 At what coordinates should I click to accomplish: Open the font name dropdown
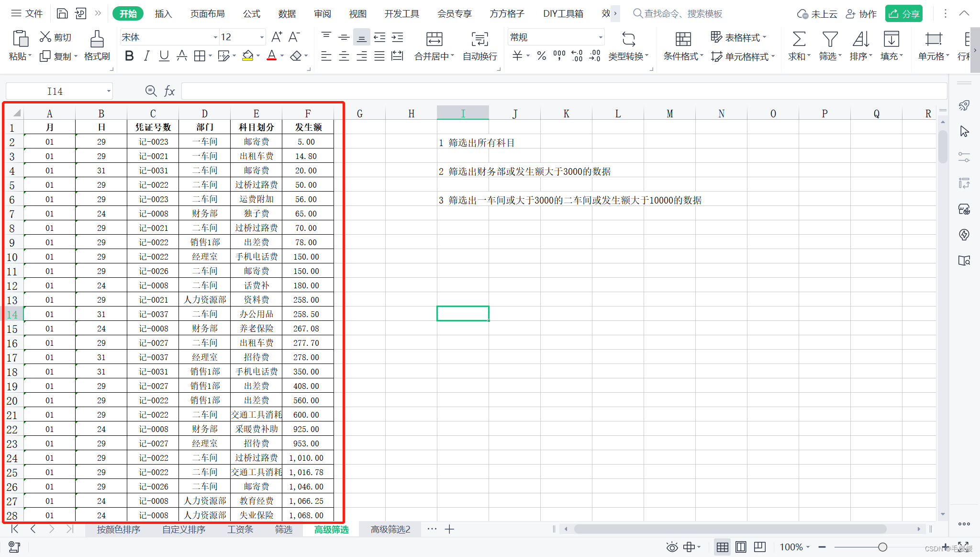coord(215,37)
